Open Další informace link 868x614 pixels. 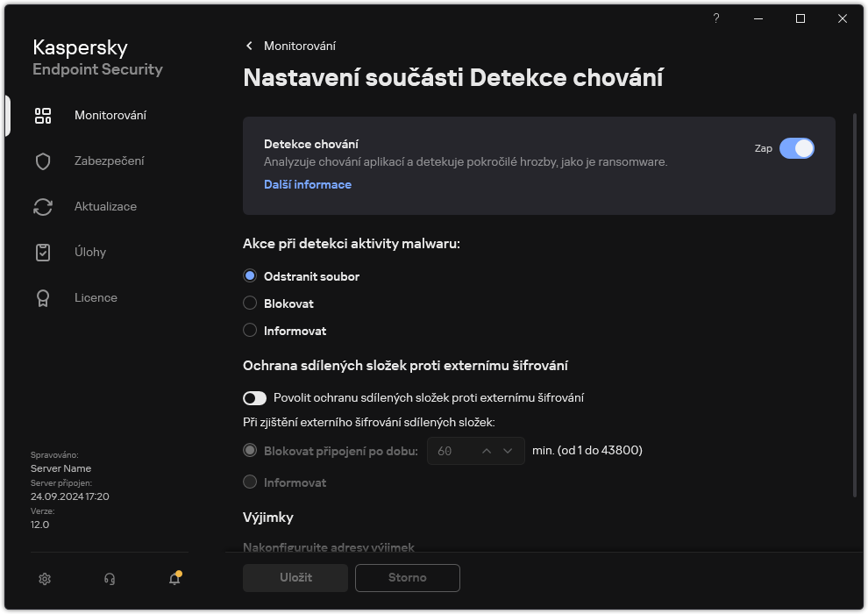click(307, 184)
